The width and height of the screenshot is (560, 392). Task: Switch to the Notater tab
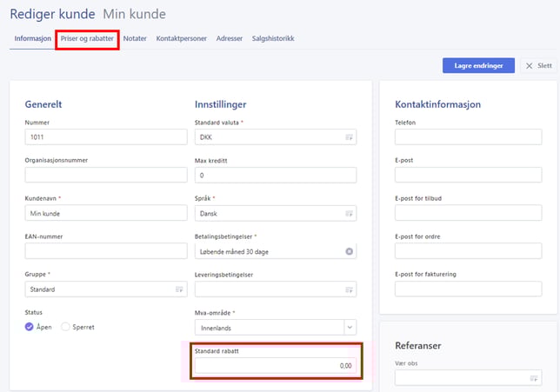tap(135, 39)
